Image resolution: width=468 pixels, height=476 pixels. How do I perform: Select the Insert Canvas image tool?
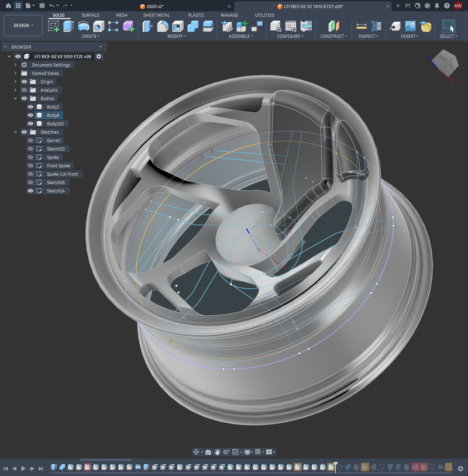click(x=410, y=26)
